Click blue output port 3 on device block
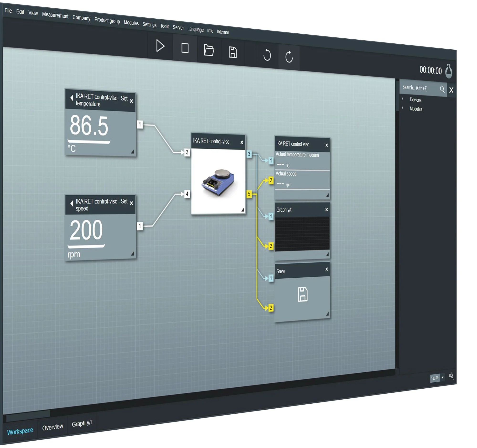Image resolution: width=477 pixels, height=448 pixels. 249,154
